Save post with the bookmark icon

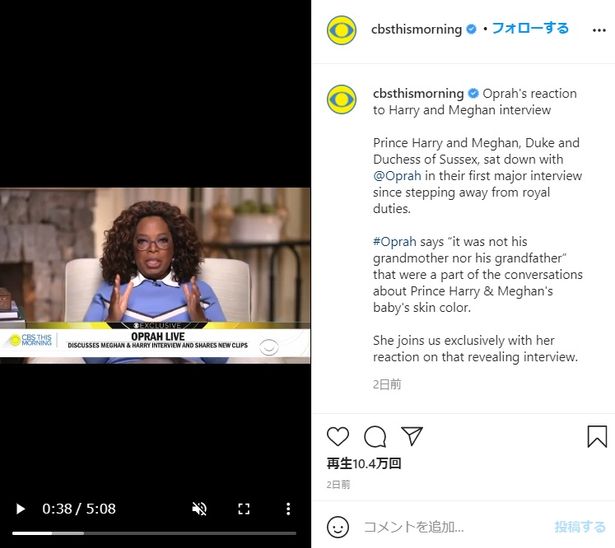[x=597, y=437]
